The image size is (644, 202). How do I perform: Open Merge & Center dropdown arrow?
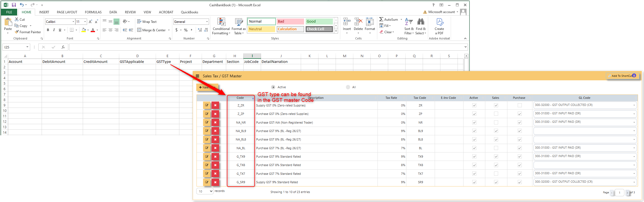tap(169, 30)
